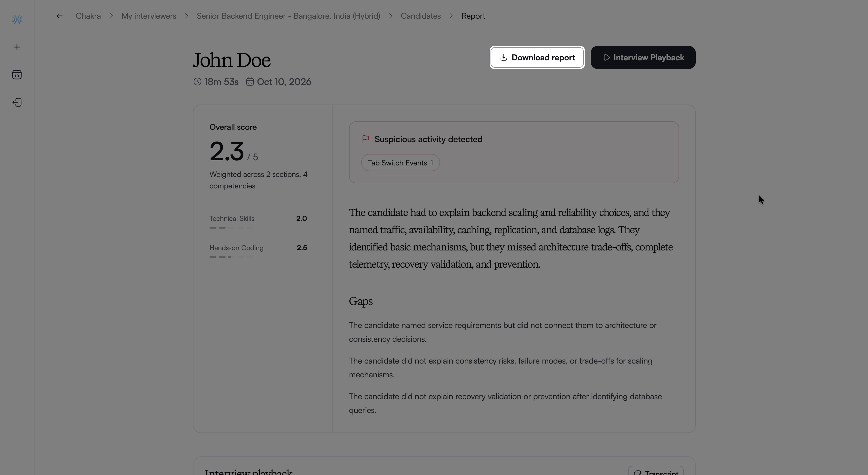Click the Overall score label

[233, 127]
